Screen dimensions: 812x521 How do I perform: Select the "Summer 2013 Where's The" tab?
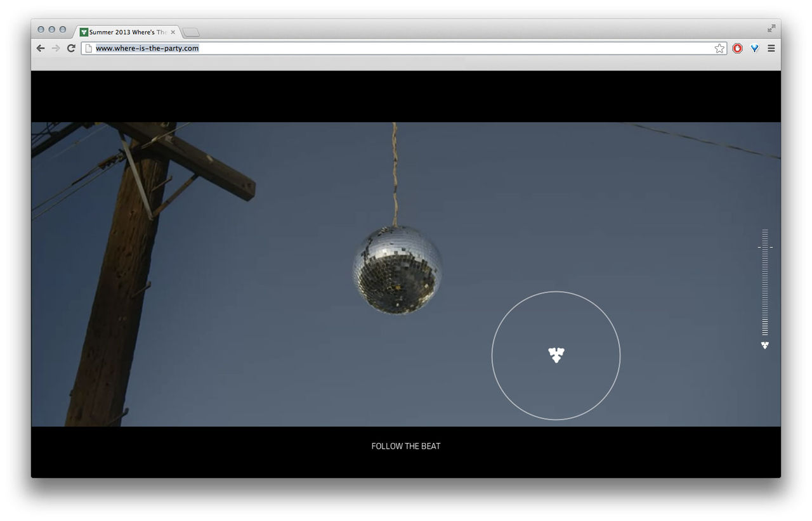(124, 31)
